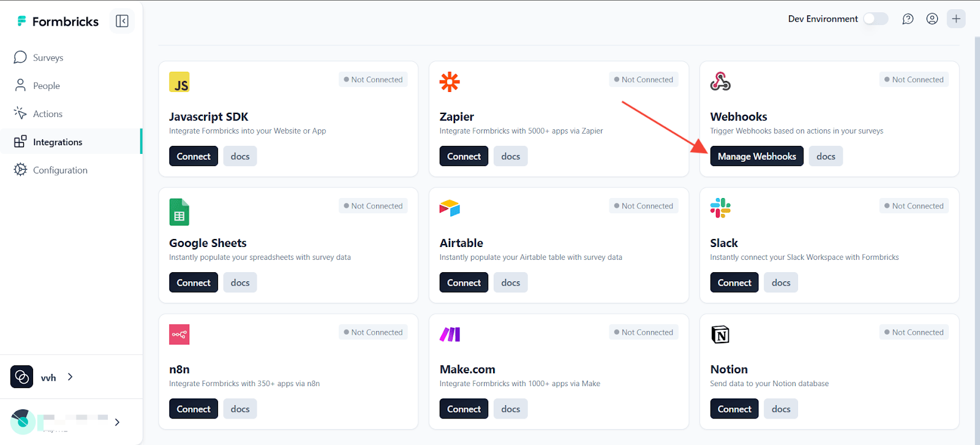Click the Google Sheets card title
This screenshot has width=980, height=445.
click(208, 243)
